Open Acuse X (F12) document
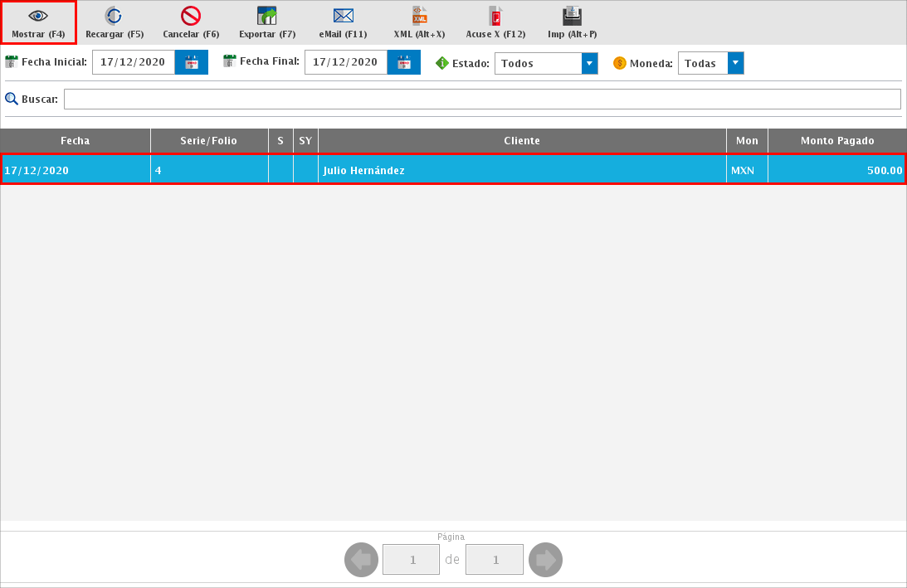 click(495, 17)
